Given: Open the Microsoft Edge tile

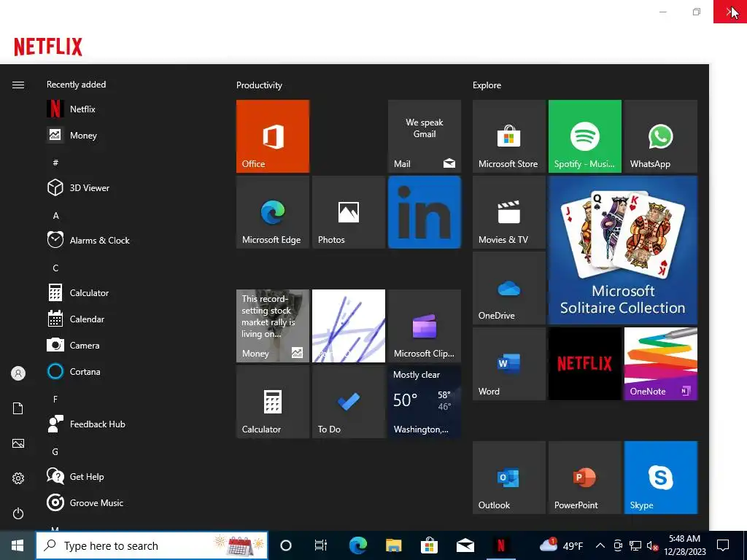Looking at the screenshot, I should (x=273, y=212).
